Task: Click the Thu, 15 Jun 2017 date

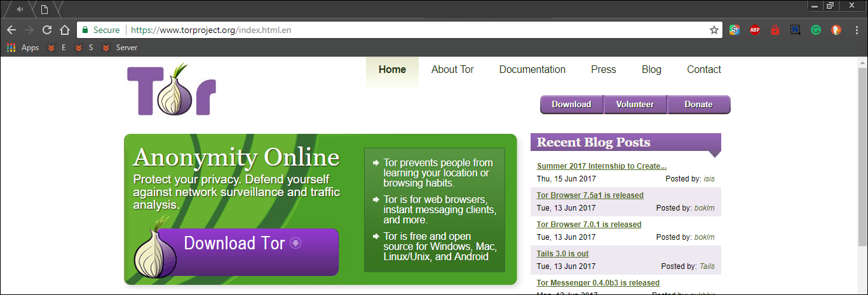Action: coord(566,179)
